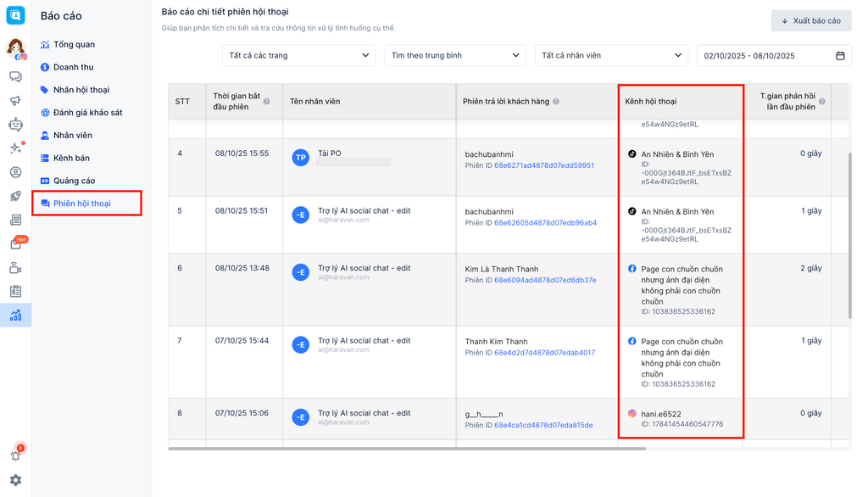Click the AI sparkle icon in sidebar
The image size is (868, 497).
pos(15,148)
